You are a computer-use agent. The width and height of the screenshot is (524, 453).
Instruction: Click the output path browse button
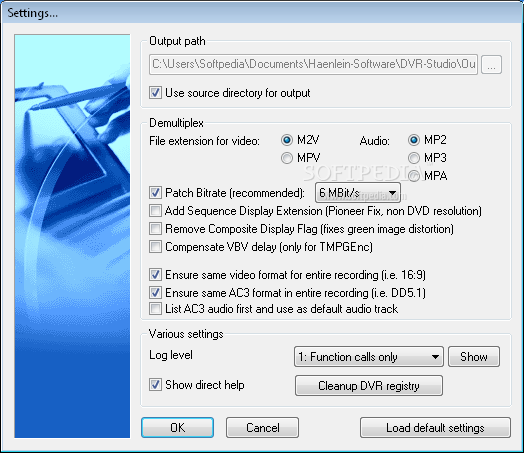pyautogui.click(x=491, y=65)
